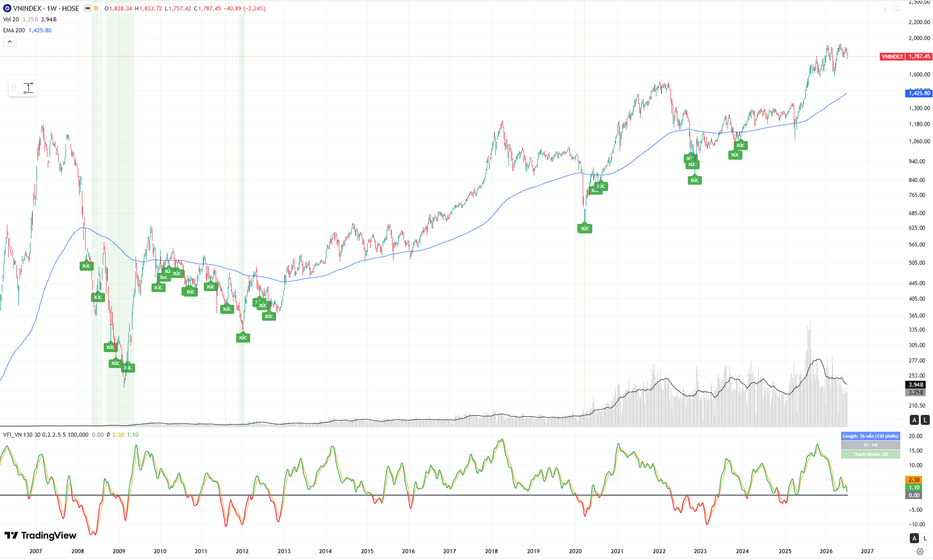Click the faint down-arrow icon at top right
933x560 pixels.
885,8
